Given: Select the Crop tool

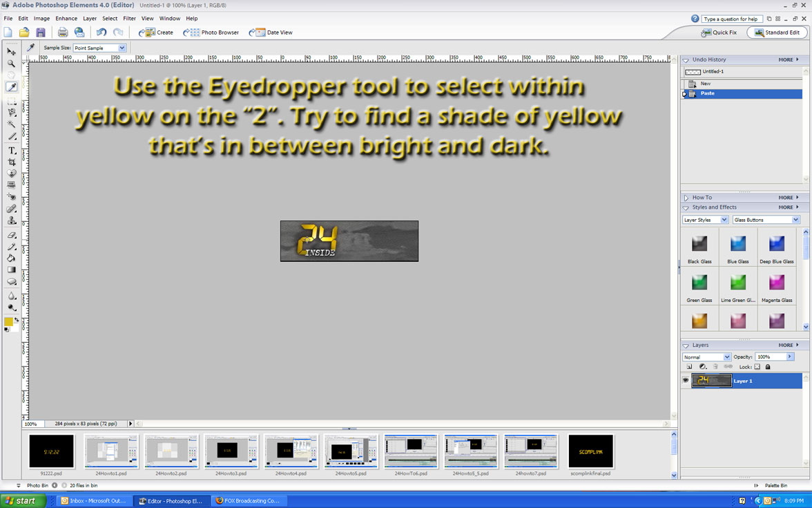Looking at the screenshot, I should pyautogui.click(x=11, y=162).
